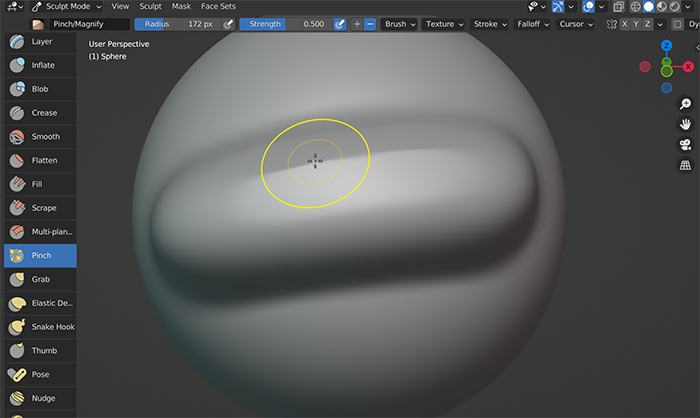Select the Grab brush tool
700x418 pixels.
point(40,279)
